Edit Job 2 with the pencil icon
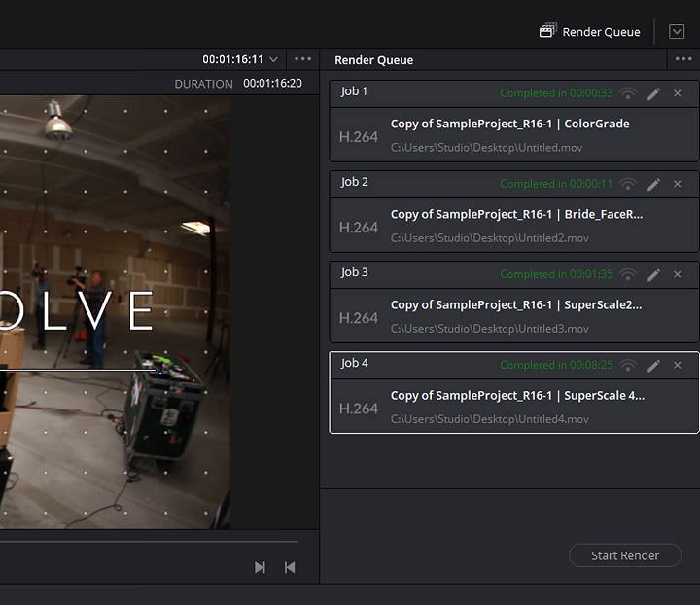 pyautogui.click(x=653, y=184)
